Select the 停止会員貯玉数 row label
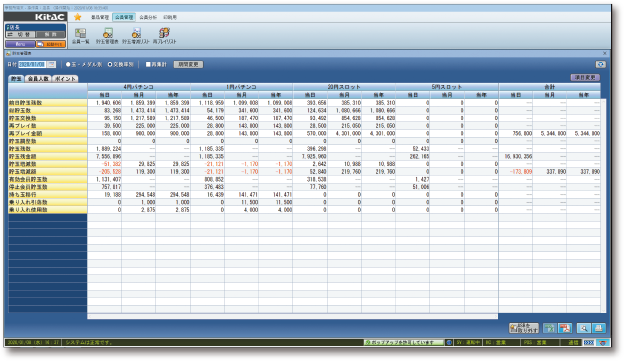The width and height of the screenshot is (624, 361). click(48, 187)
